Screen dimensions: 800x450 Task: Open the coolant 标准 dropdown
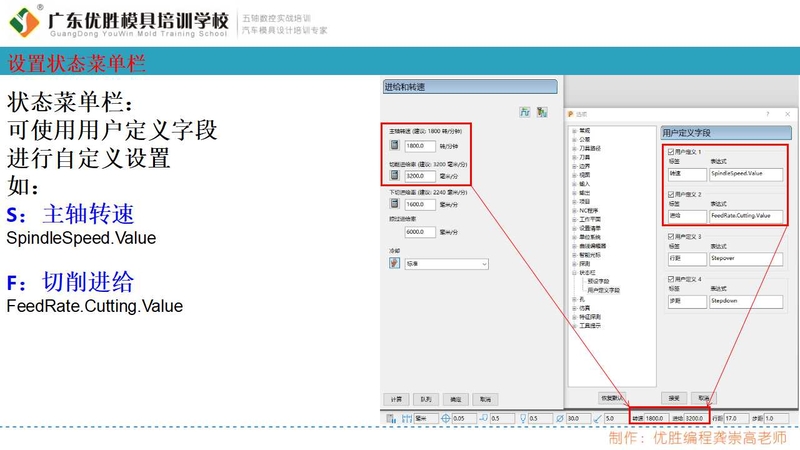[446, 264]
